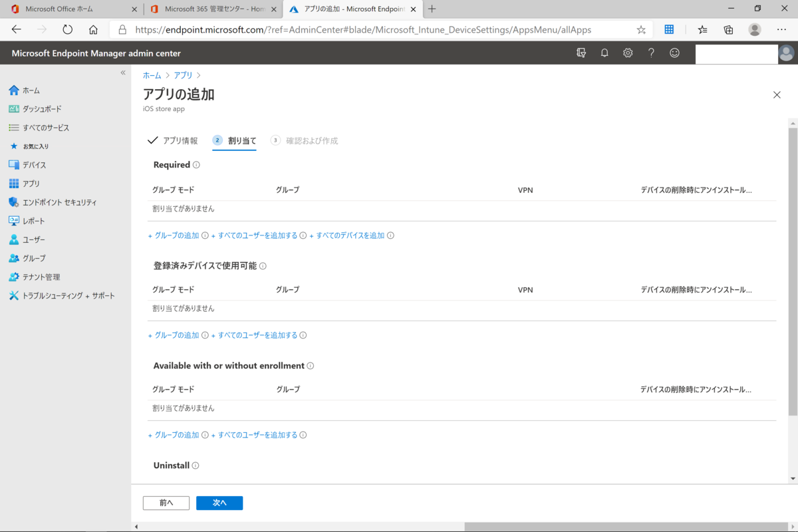The image size is (798, 532).
Task: Click the search box in the top bar
Action: pyautogui.click(x=736, y=53)
